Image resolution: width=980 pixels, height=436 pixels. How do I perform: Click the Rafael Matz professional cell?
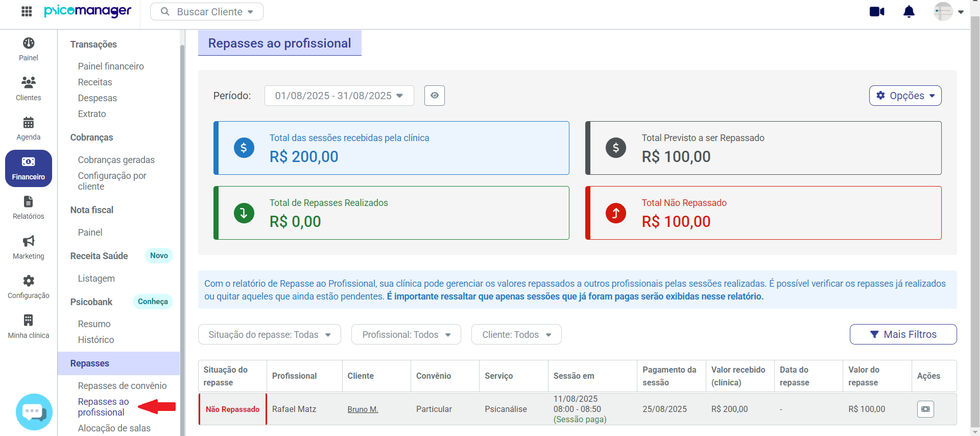coord(304,409)
